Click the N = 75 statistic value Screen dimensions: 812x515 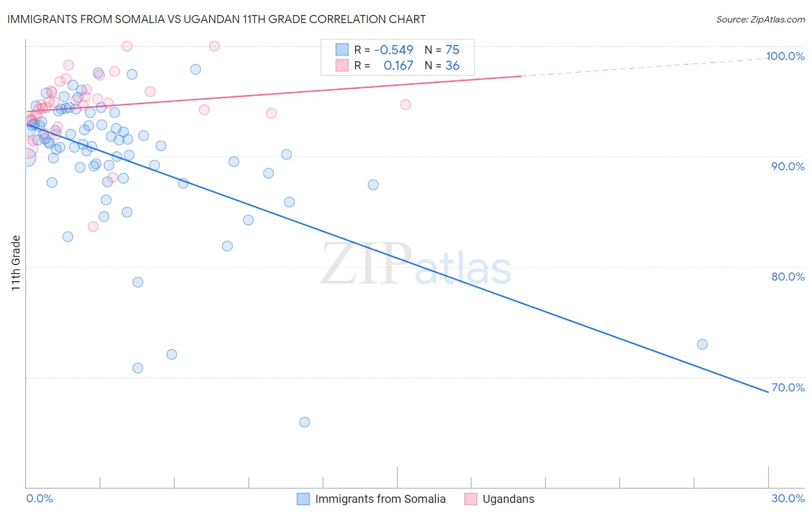(x=442, y=50)
